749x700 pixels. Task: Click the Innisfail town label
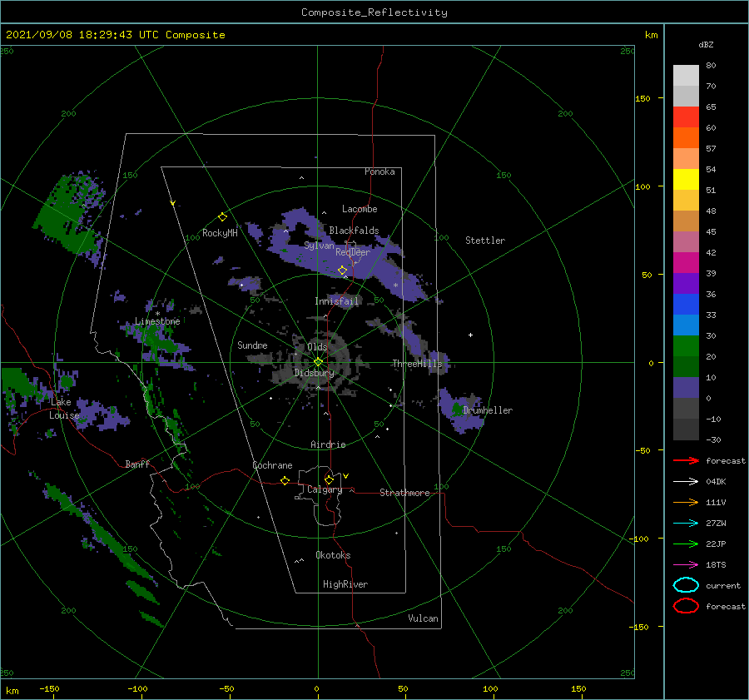[336, 301]
